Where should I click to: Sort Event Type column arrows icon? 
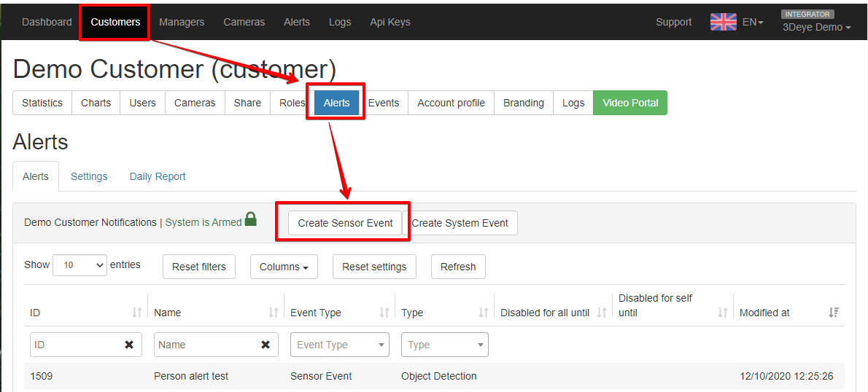tap(384, 313)
